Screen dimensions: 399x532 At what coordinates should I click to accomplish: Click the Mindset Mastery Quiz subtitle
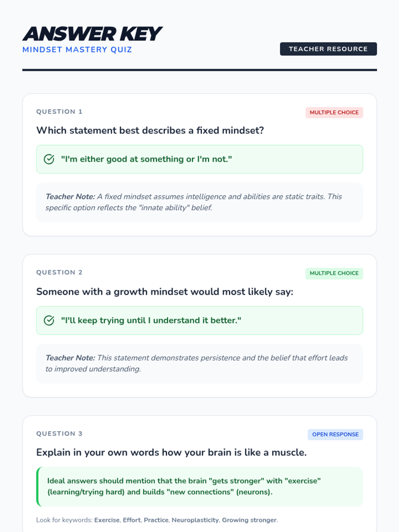[77, 50]
